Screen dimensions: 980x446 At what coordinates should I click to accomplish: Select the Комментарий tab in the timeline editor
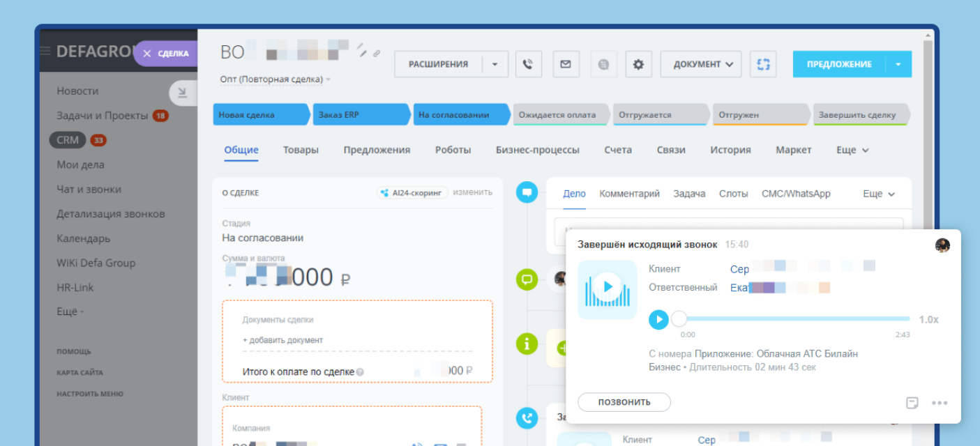pyautogui.click(x=629, y=194)
